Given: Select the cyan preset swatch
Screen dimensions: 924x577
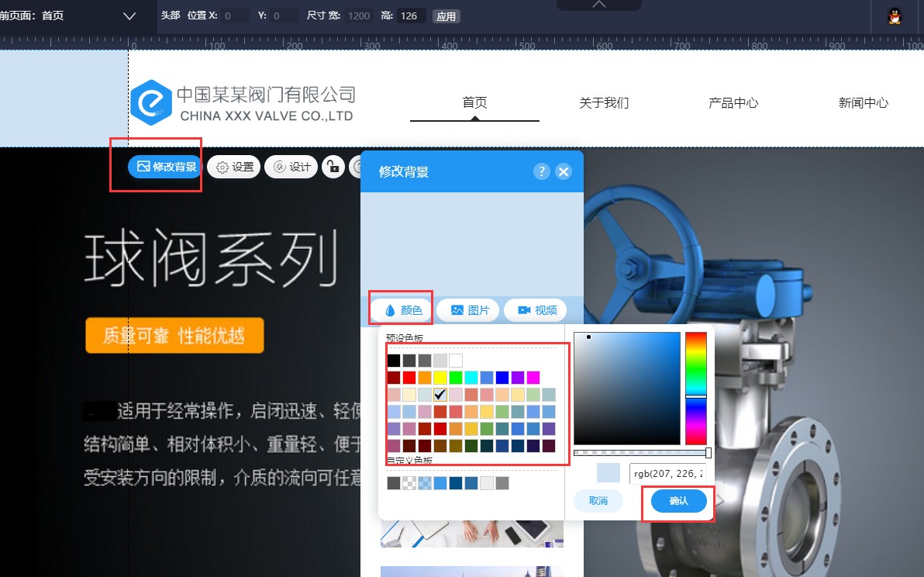Looking at the screenshot, I should 471,377.
